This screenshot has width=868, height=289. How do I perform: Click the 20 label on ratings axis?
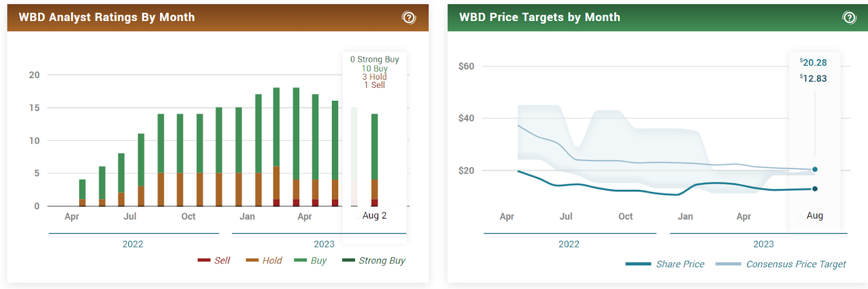34,75
